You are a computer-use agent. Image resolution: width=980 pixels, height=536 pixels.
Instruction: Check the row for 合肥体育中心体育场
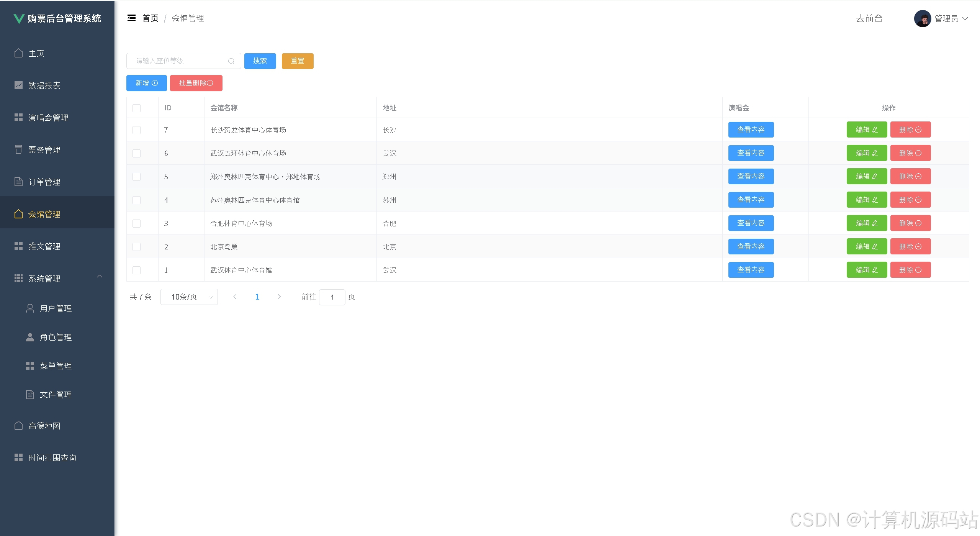(136, 223)
